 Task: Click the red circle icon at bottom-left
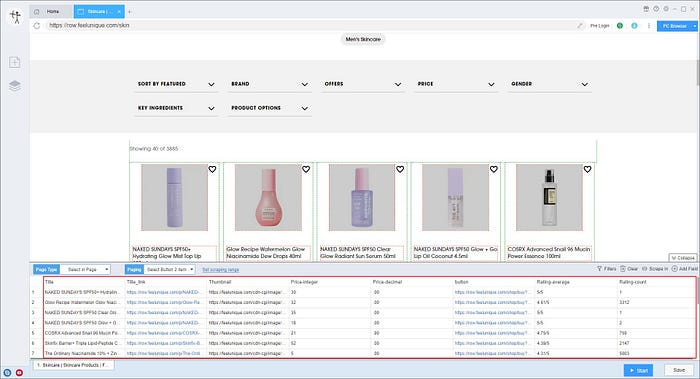(19, 372)
